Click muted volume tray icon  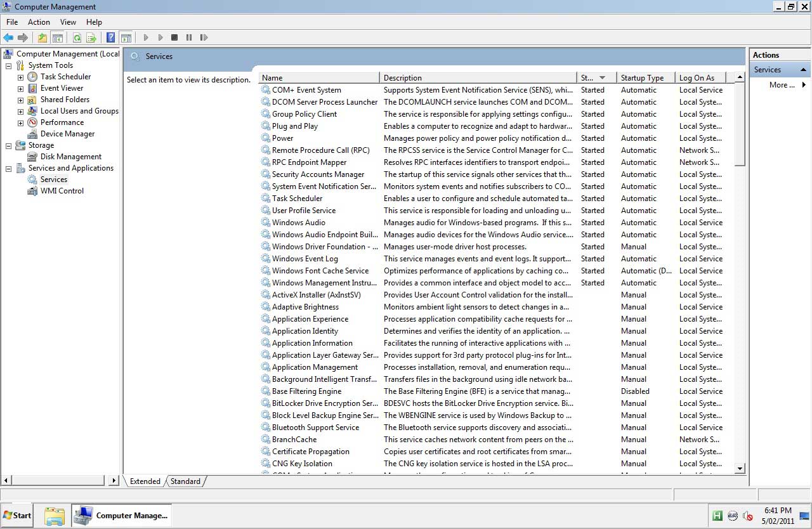(748, 516)
